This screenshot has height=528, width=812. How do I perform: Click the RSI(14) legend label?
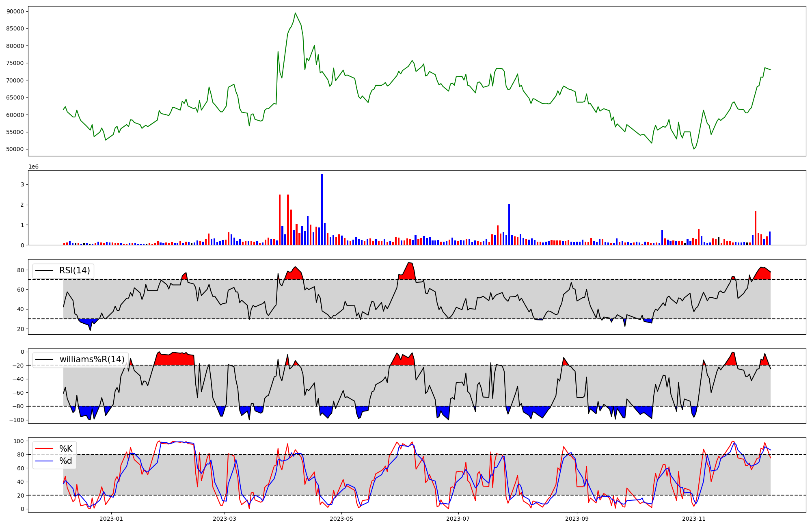[x=75, y=270]
